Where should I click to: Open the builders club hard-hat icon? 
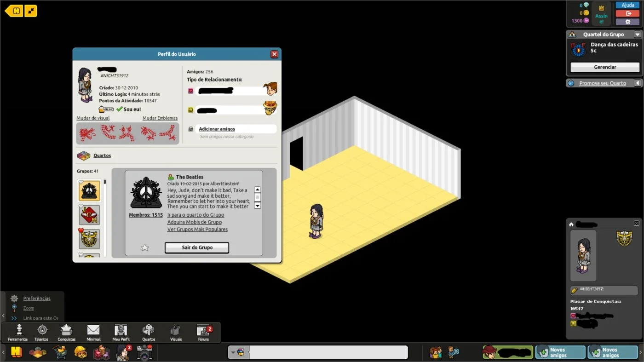click(x=80, y=352)
